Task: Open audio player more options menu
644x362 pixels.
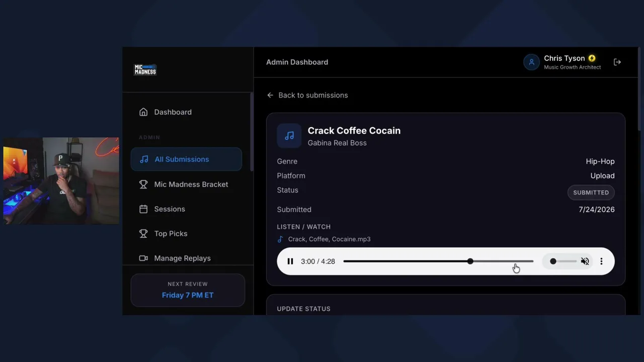Action: click(x=601, y=261)
